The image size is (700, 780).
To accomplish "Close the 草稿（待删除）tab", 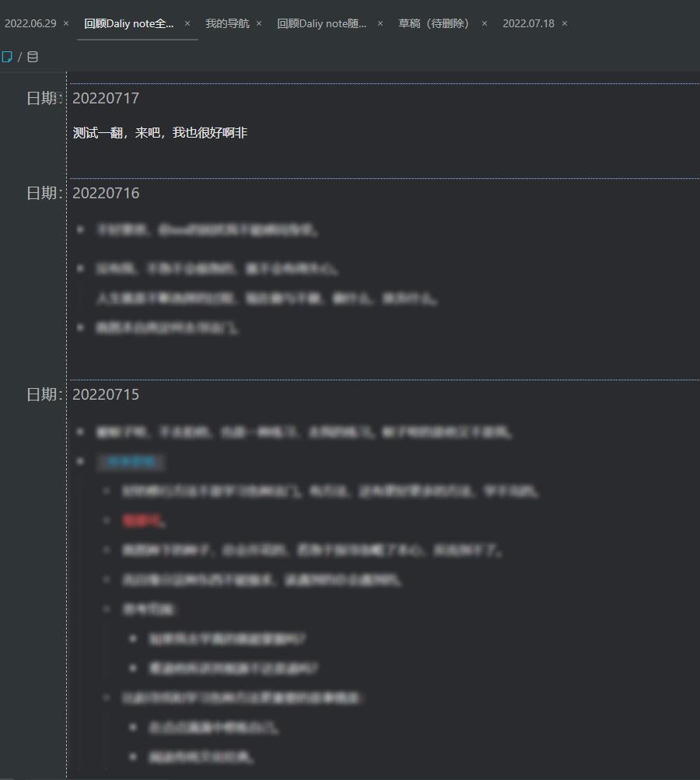I will [484, 23].
